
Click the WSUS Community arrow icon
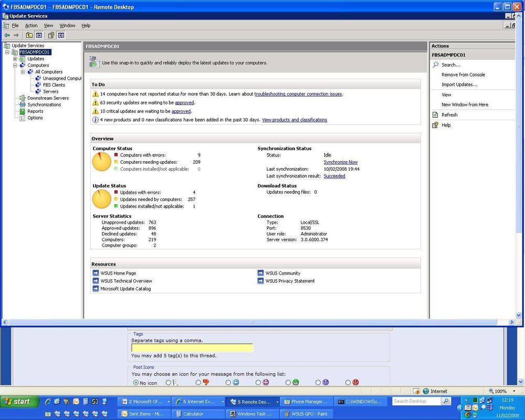[260, 273]
